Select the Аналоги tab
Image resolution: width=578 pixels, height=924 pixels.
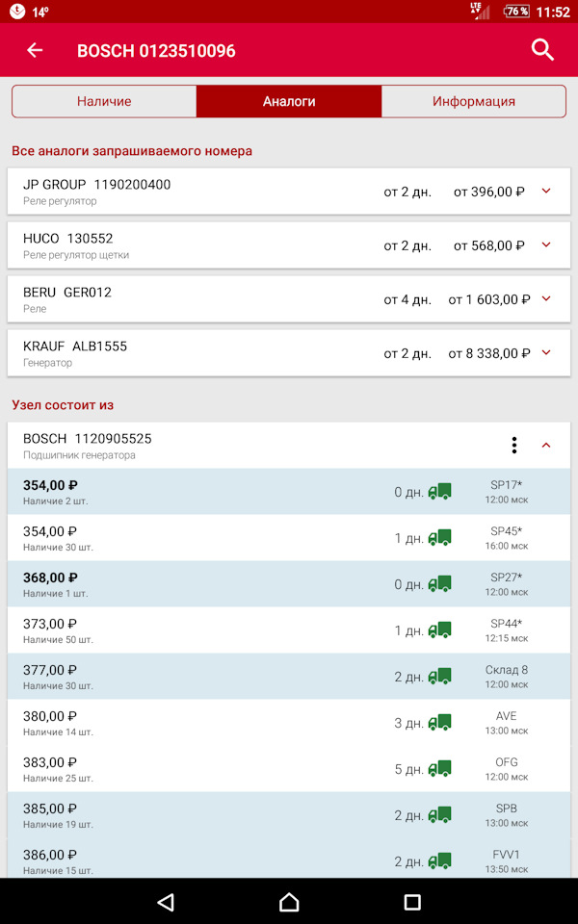point(289,101)
